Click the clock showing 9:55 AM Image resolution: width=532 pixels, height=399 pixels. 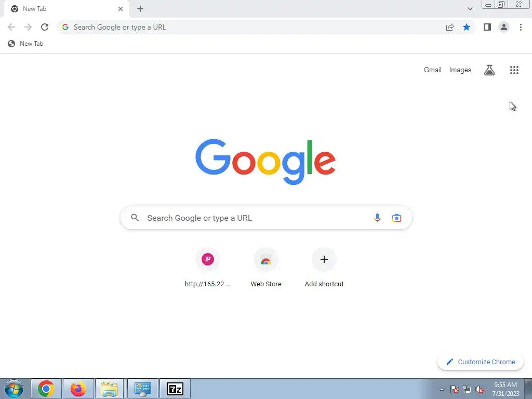tap(506, 389)
